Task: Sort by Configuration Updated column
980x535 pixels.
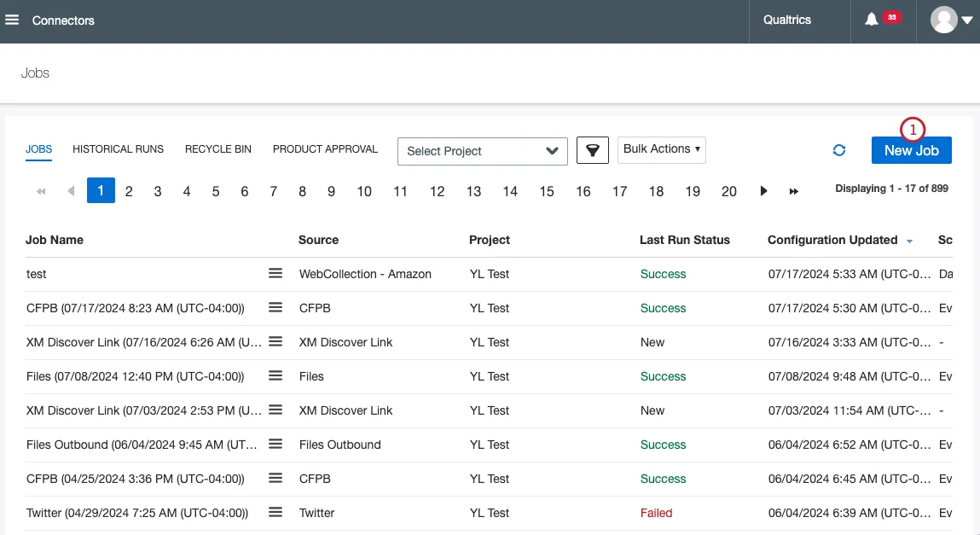Action: [832, 240]
